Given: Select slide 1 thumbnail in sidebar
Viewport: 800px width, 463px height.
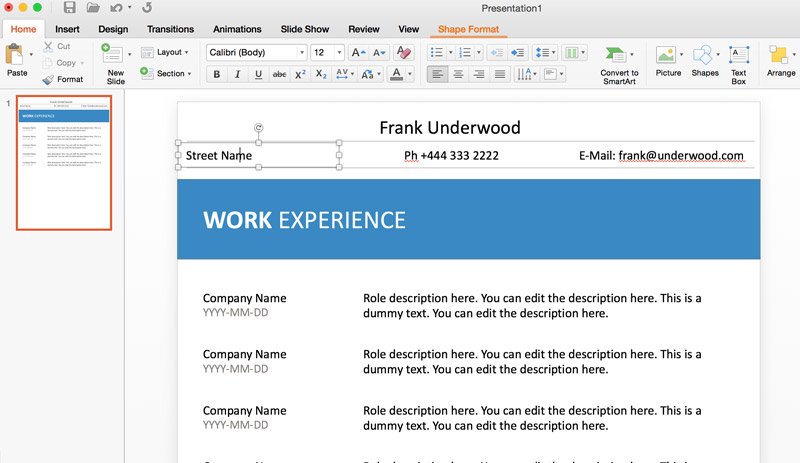Looking at the screenshot, I should [64, 162].
